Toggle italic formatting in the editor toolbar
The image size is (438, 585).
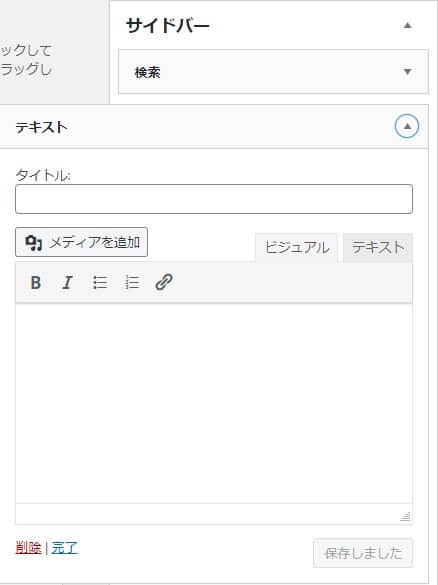point(67,282)
